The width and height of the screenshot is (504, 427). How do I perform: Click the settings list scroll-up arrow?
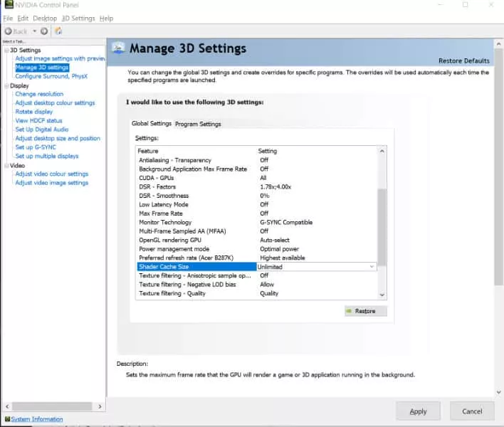coord(382,151)
